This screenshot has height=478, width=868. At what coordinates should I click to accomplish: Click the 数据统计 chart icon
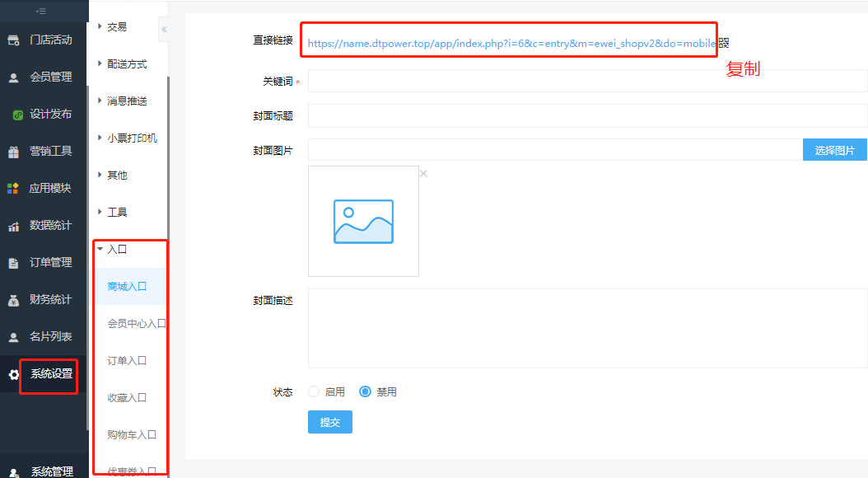click(x=13, y=226)
